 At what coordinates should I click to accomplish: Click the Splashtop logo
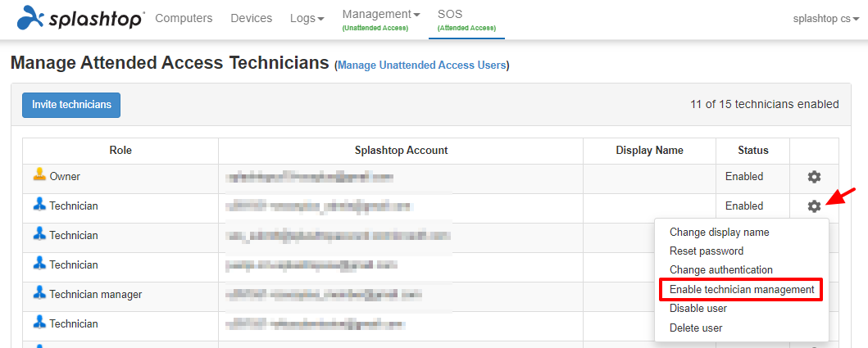(81, 18)
